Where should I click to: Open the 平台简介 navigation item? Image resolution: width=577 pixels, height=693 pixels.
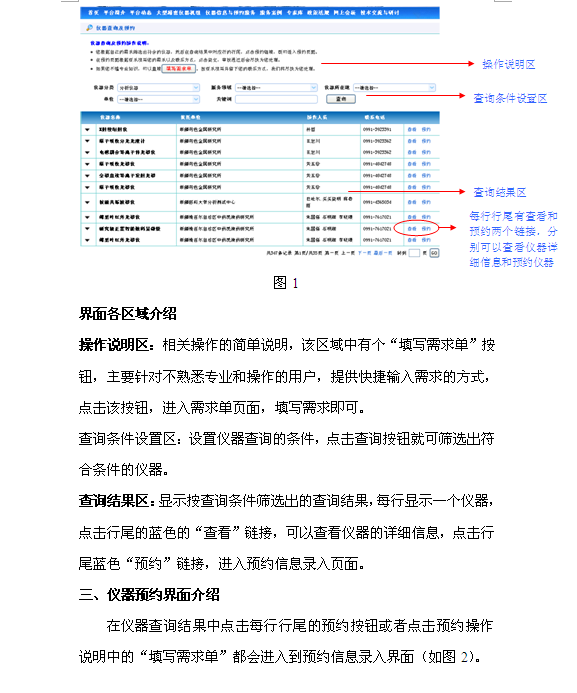pyautogui.click(x=115, y=13)
